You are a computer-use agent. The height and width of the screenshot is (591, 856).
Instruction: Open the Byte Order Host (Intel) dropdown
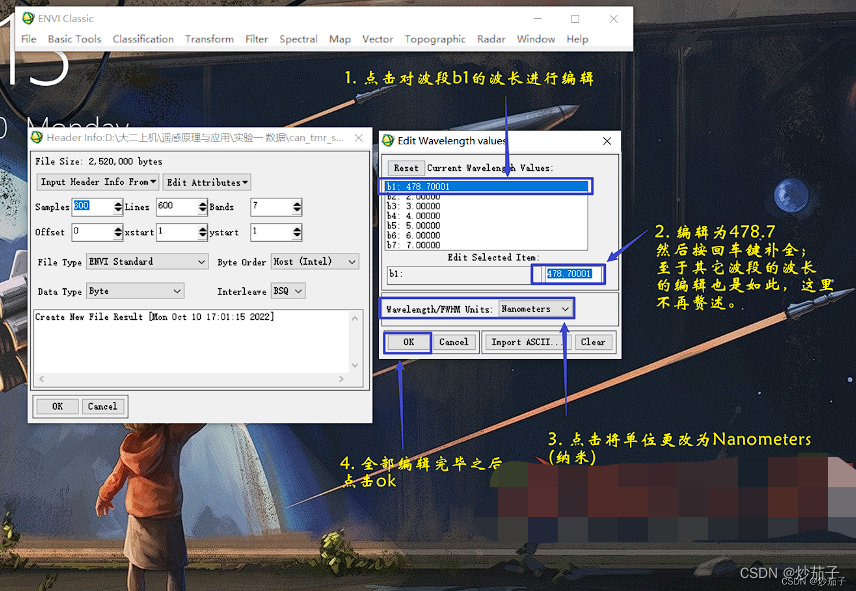(x=314, y=261)
